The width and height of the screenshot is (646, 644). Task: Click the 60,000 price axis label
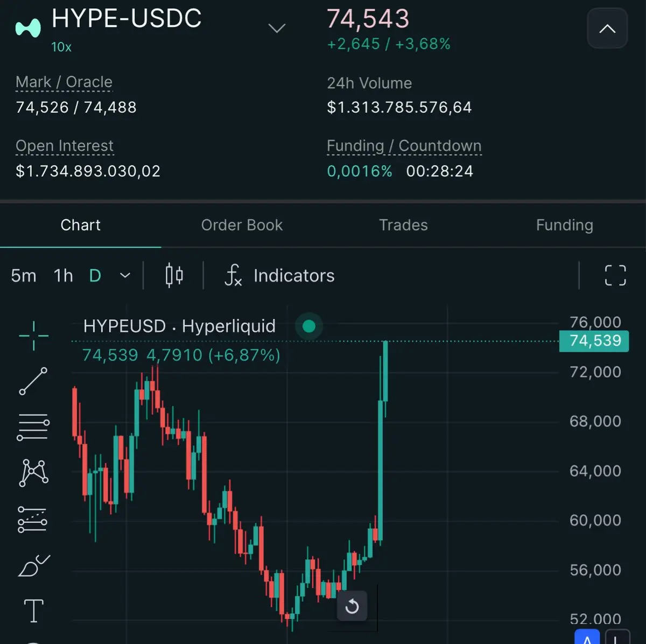[595, 521]
